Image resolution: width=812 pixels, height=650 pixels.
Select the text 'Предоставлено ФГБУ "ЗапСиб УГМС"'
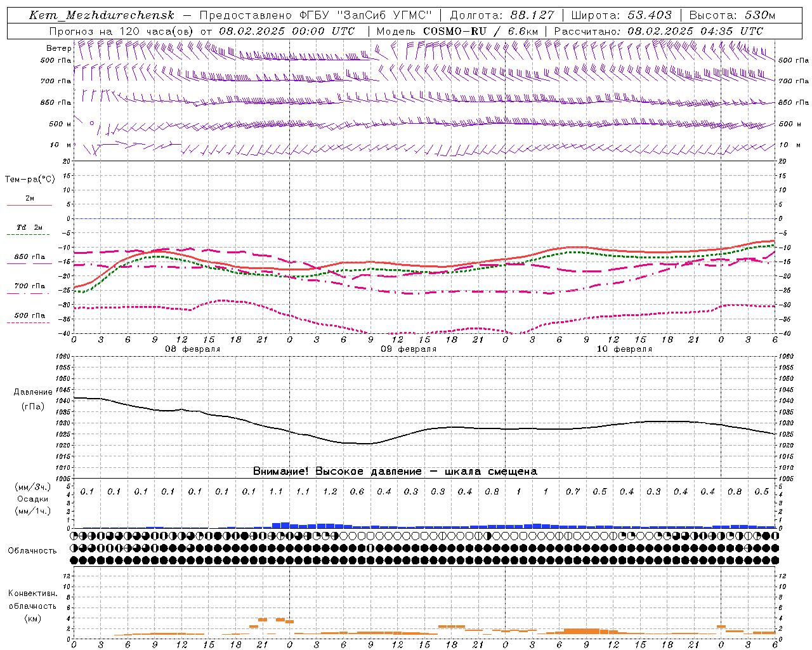[315, 15]
